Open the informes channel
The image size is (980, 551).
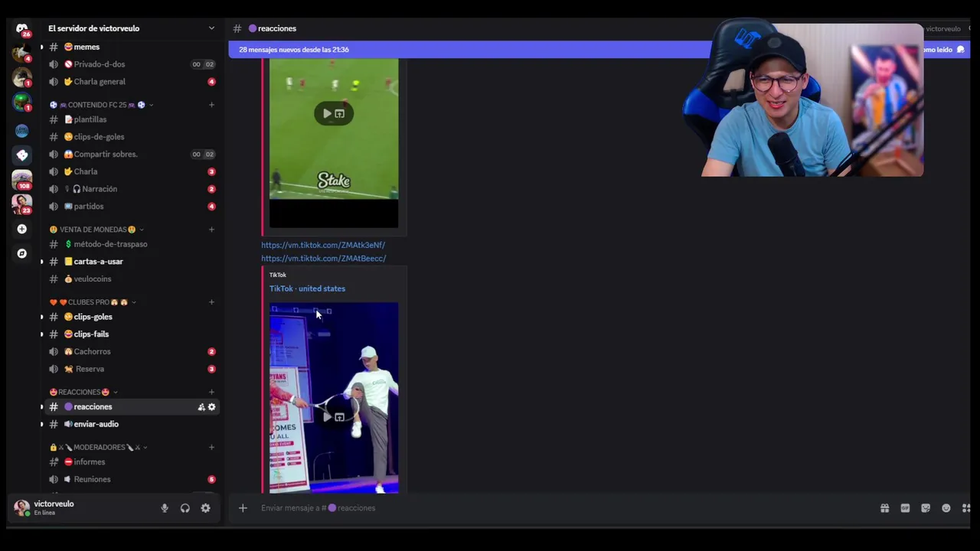132,462
